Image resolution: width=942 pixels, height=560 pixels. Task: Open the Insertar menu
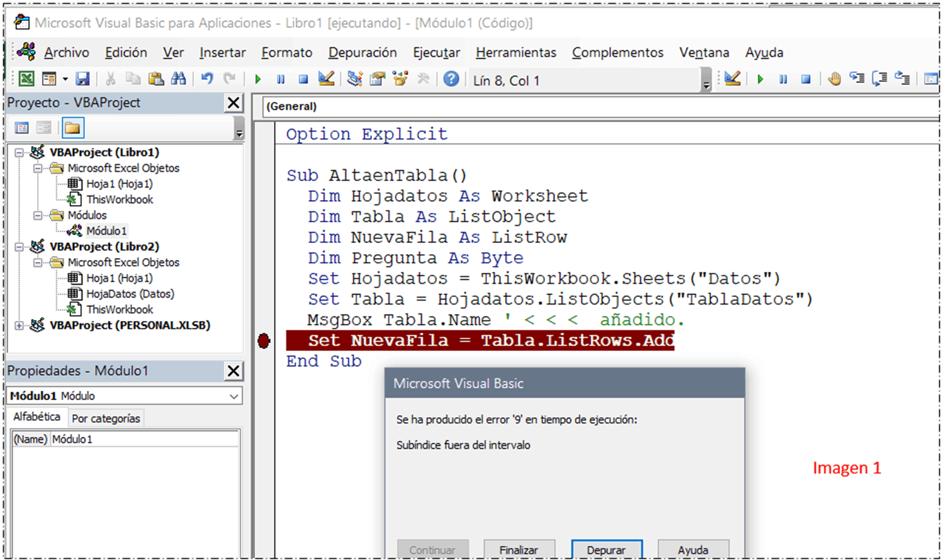tap(222, 53)
